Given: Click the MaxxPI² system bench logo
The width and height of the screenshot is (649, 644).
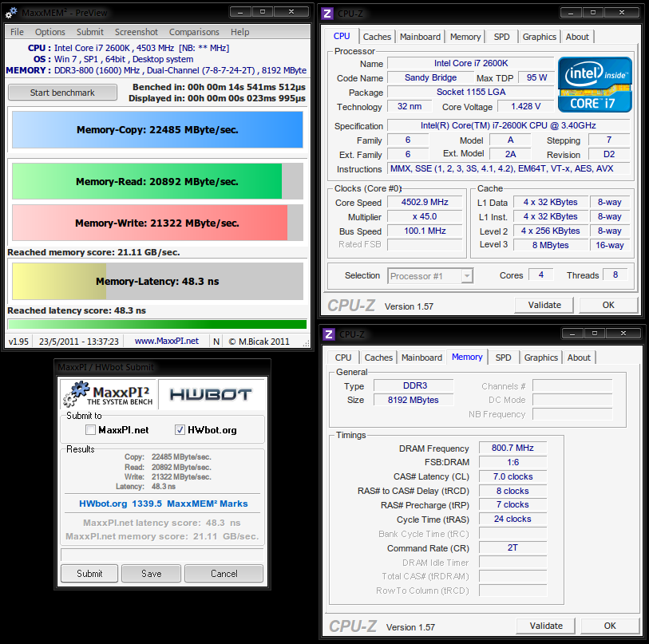Looking at the screenshot, I should tap(109, 394).
